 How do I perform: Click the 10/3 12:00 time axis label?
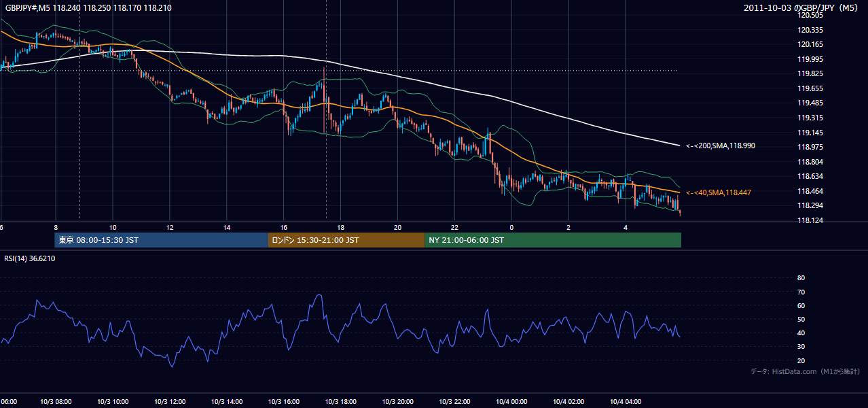coord(169,401)
